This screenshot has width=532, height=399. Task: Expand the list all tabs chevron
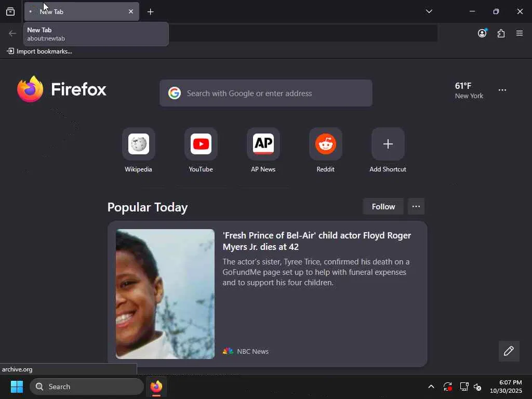pos(429,11)
